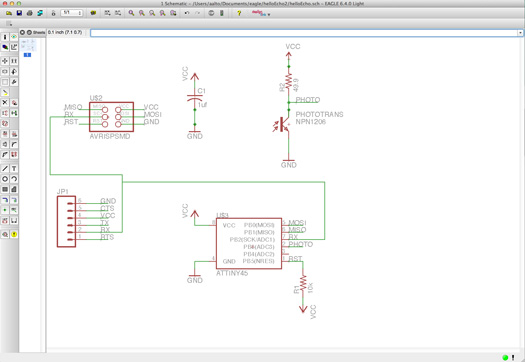Viewport: 525px width, 362px height.
Task: Launch the CAM processor icon
Action: [x=40, y=13]
